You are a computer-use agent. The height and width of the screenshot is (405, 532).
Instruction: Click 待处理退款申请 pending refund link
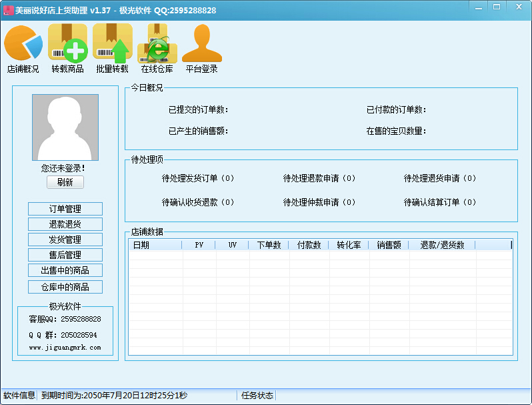tap(319, 179)
